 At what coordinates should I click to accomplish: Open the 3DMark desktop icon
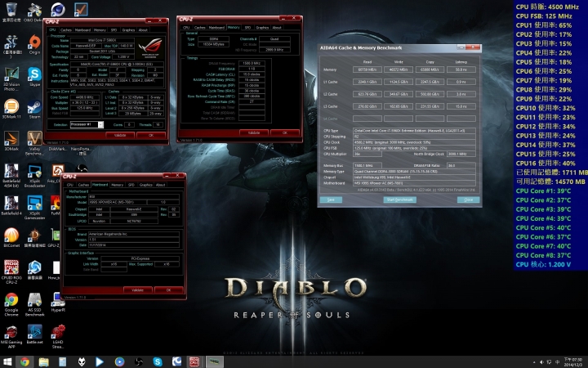[x=11, y=141]
